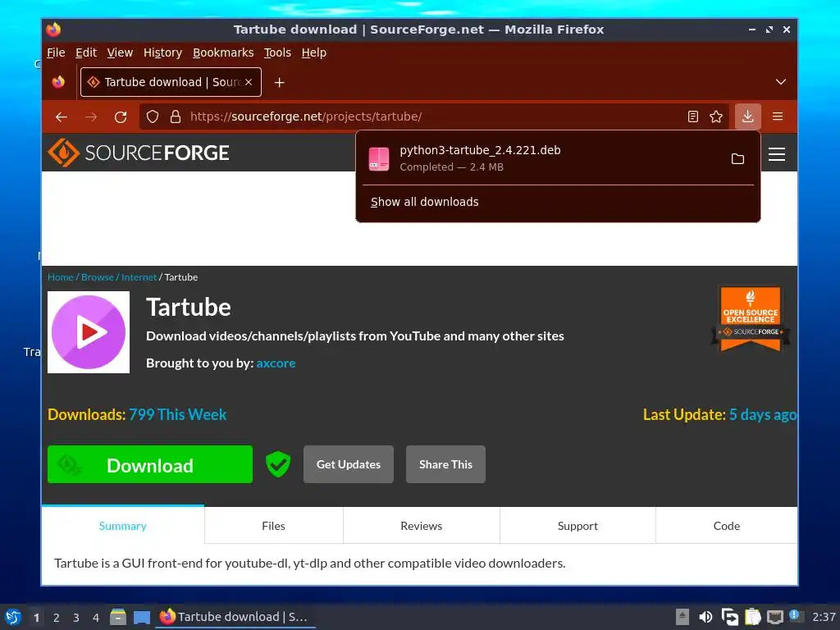Click the taskbar clock

pyautogui.click(x=824, y=617)
